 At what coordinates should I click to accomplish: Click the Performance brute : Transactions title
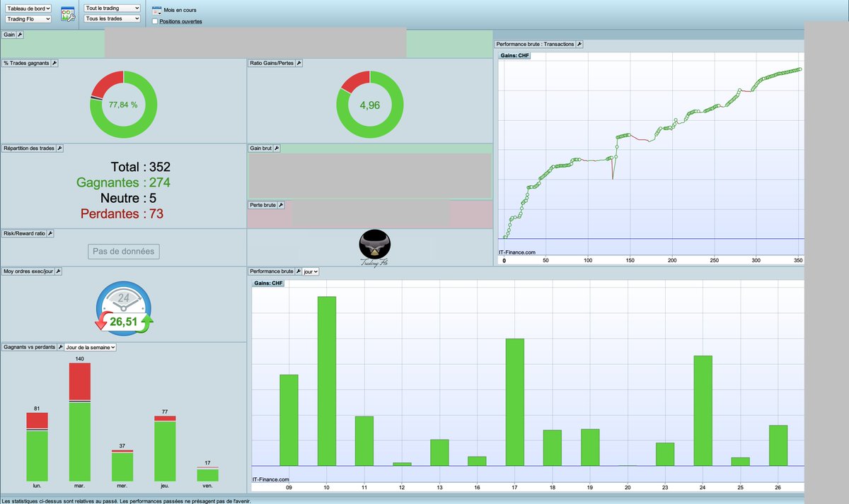point(536,44)
